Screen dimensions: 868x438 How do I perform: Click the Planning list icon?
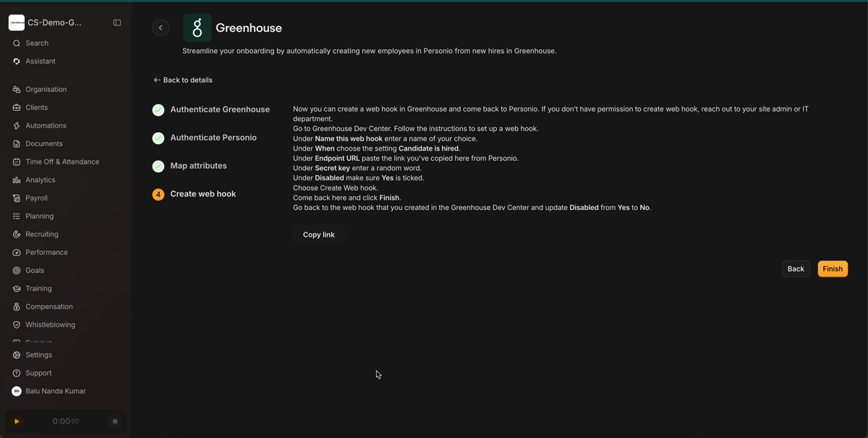(17, 216)
